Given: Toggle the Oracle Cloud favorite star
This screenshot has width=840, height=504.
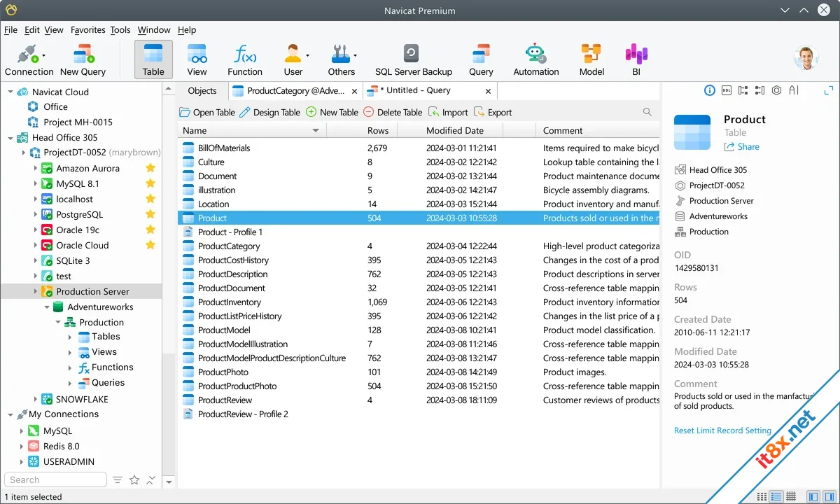Looking at the screenshot, I should click(150, 245).
